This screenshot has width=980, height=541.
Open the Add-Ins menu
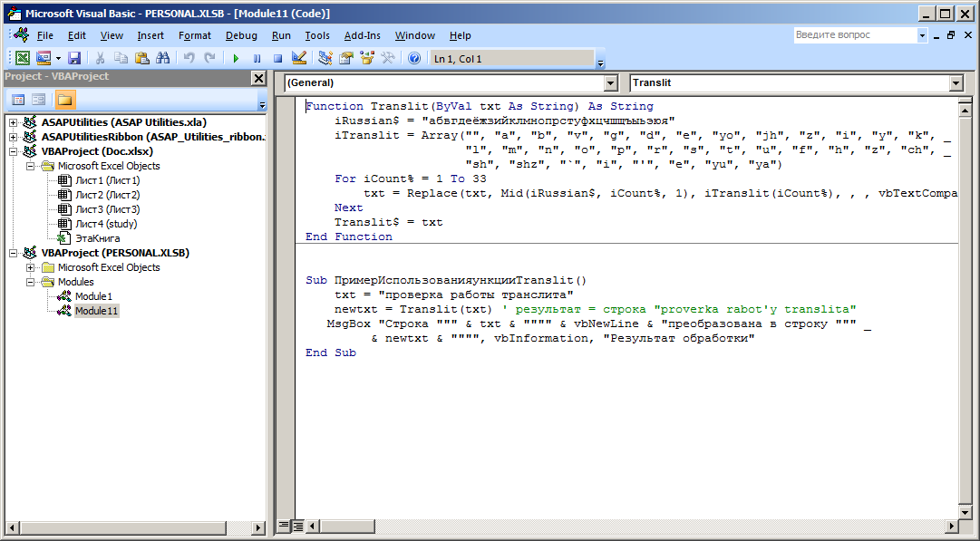[x=363, y=35]
